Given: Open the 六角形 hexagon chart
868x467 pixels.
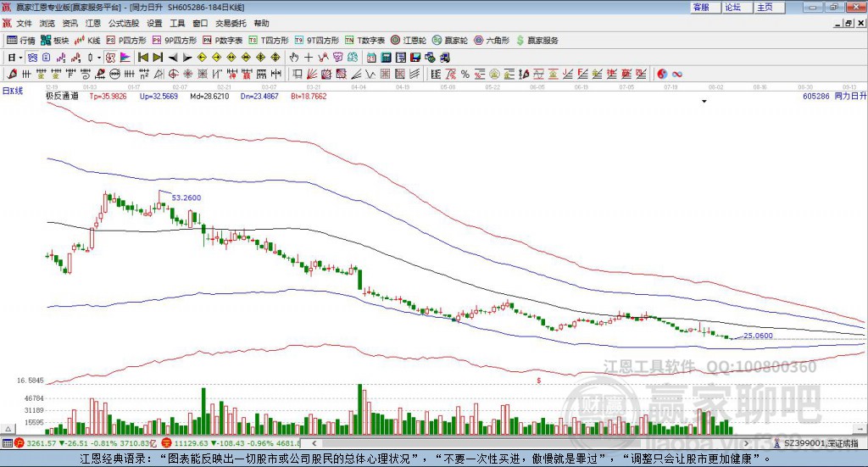Looking at the screenshot, I should (x=492, y=41).
